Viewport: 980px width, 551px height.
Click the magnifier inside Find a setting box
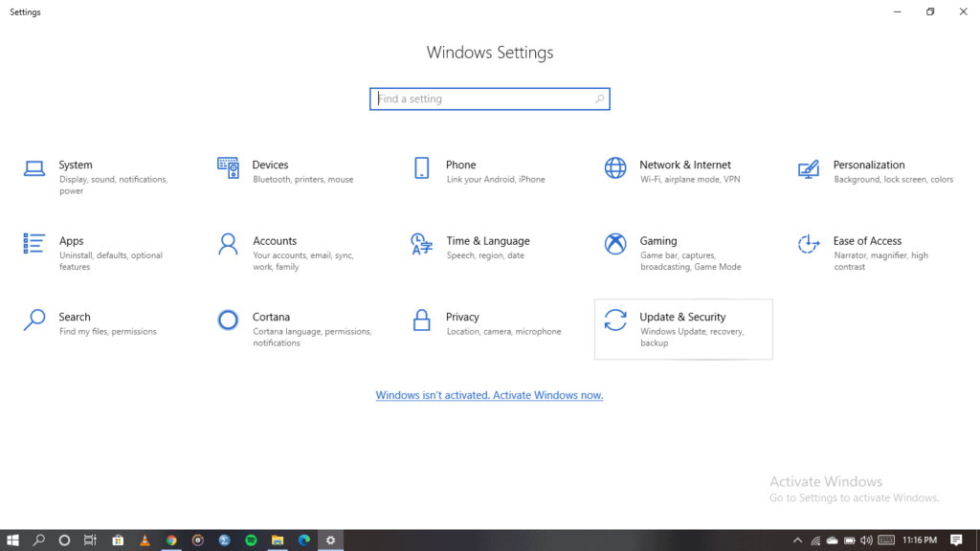(x=599, y=99)
